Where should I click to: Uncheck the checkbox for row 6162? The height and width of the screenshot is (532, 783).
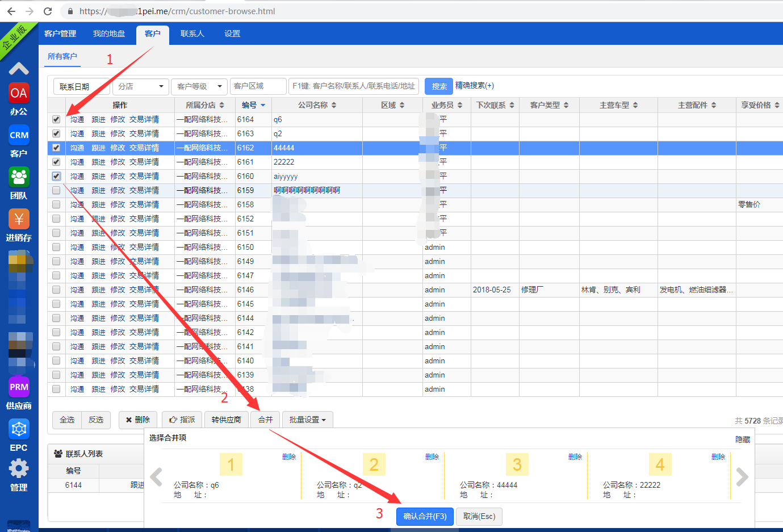tap(56, 148)
